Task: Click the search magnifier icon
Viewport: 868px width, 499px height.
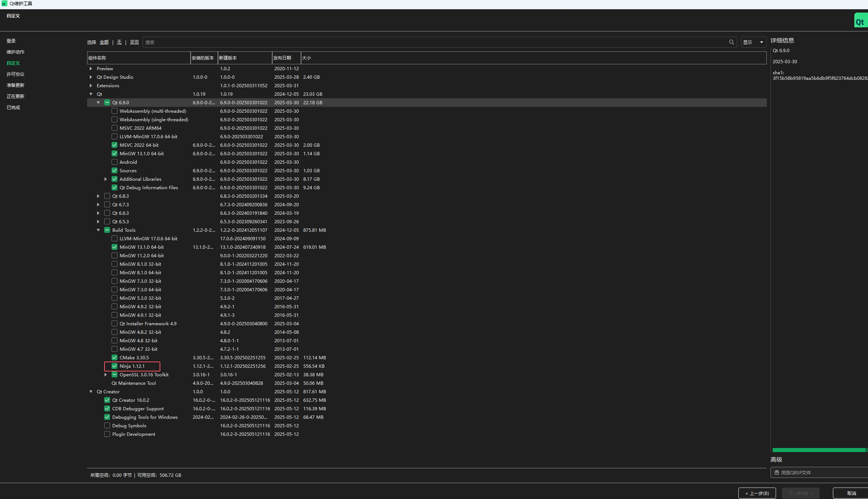Action: [x=731, y=42]
